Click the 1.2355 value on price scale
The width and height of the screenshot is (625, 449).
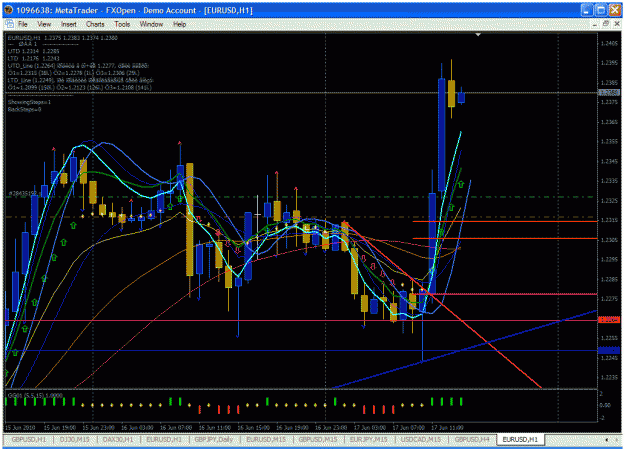click(609, 142)
